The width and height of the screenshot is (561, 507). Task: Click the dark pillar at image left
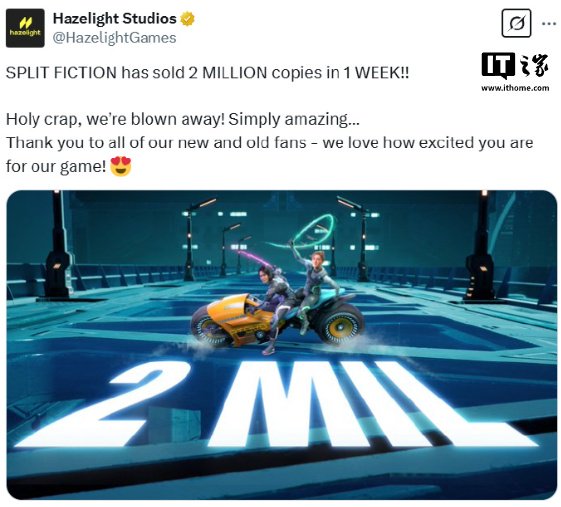tap(57, 245)
